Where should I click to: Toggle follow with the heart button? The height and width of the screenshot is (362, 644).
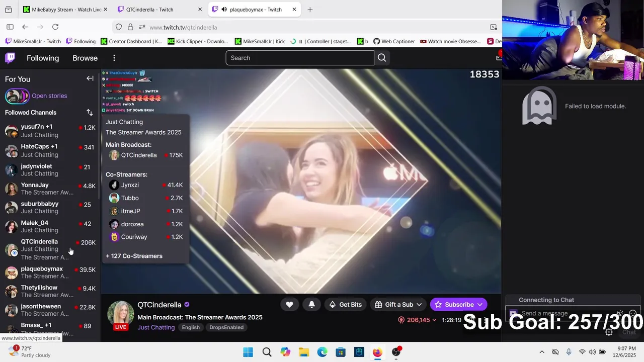pos(289,304)
